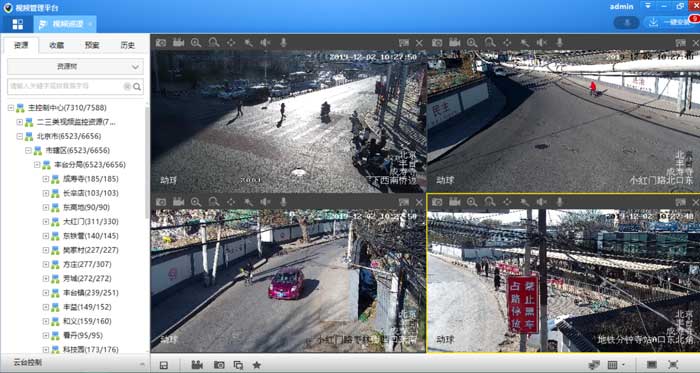The width and height of the screenshot is (700, 373).
Task: Switch to the 历史 tab
Action: tap(128, 45)
